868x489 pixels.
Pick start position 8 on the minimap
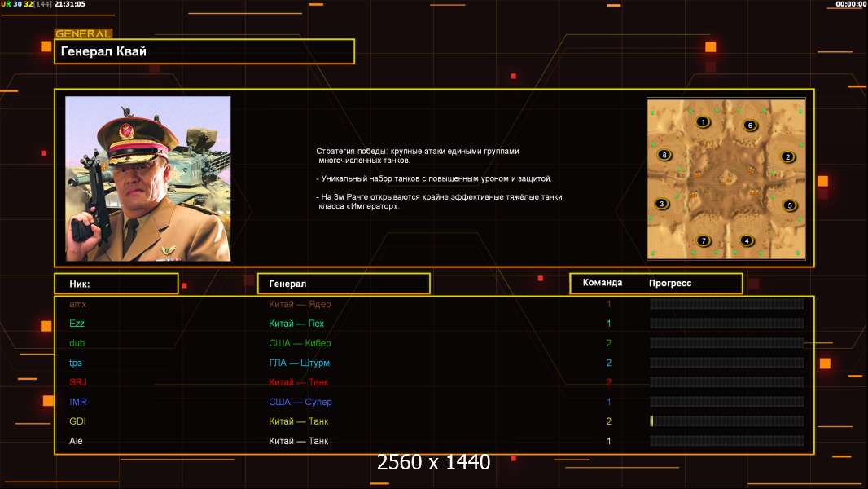pos(664,155)
